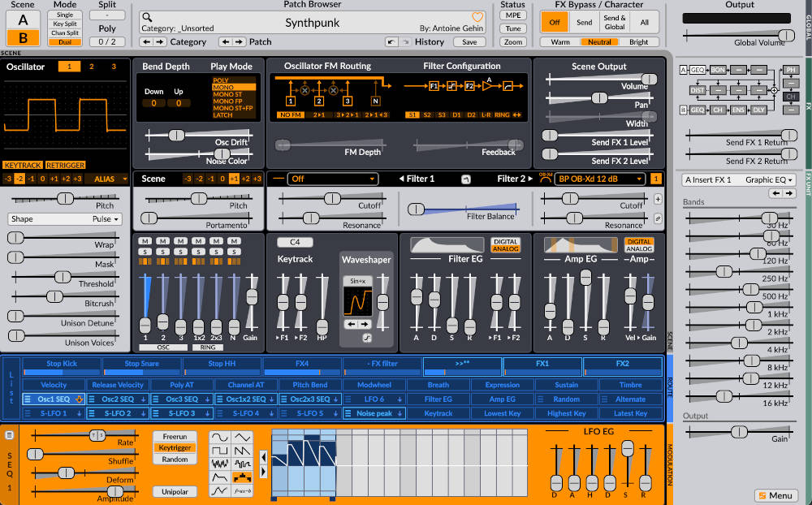Click the 250 Hz band slider handle
The image size is (812, 505).
(724, 271)
